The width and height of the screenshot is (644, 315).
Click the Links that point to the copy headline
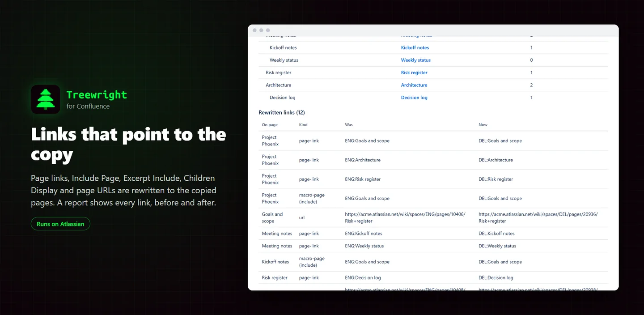tap(128, 144)
